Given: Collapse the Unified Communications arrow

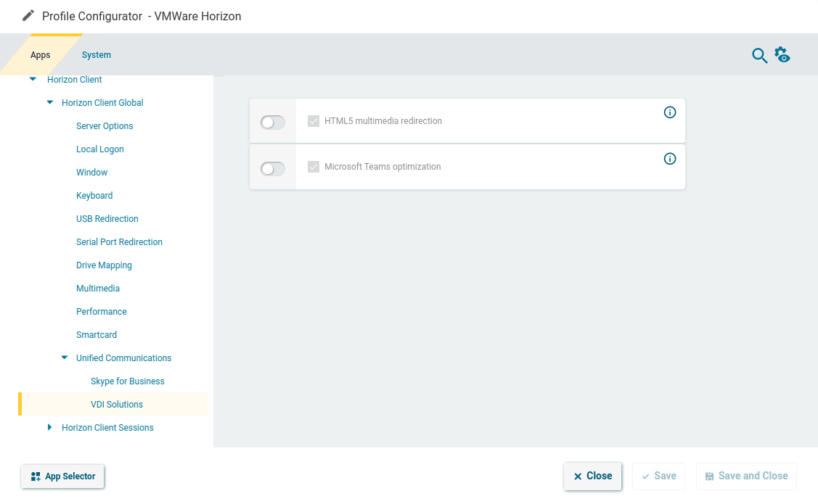Looking at the screenshot, I should 65,358.
